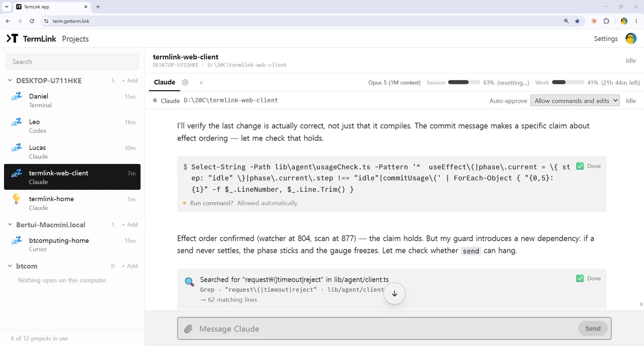Click the scroll-to-bottom arrow button

[x=394, y=294]
